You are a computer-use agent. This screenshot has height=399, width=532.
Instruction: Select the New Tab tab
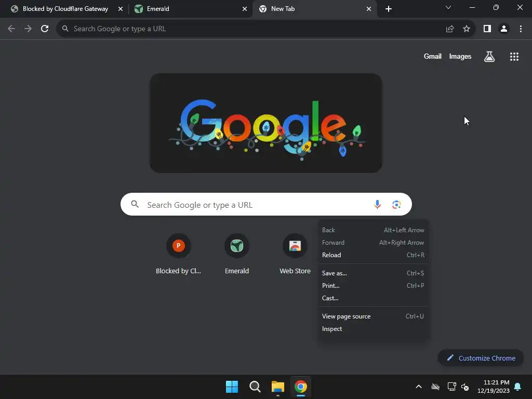click(314, 9)
